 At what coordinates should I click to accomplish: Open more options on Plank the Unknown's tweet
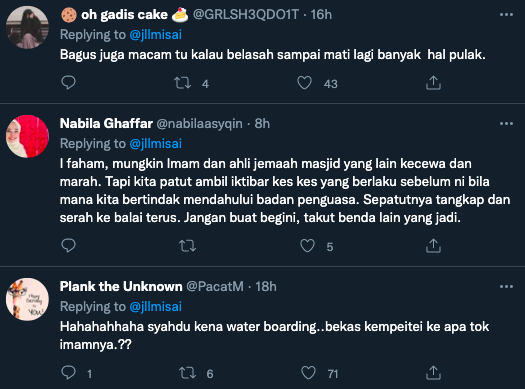click(506, 287)
